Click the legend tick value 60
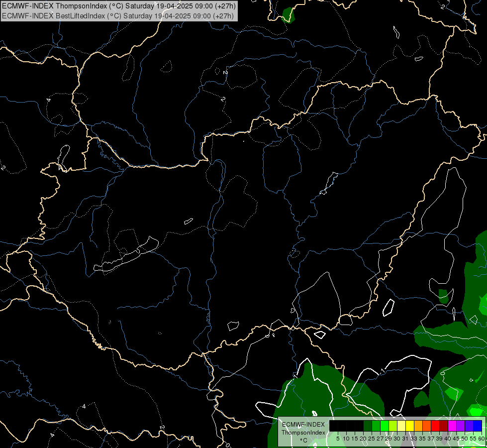 click(482, 439)
